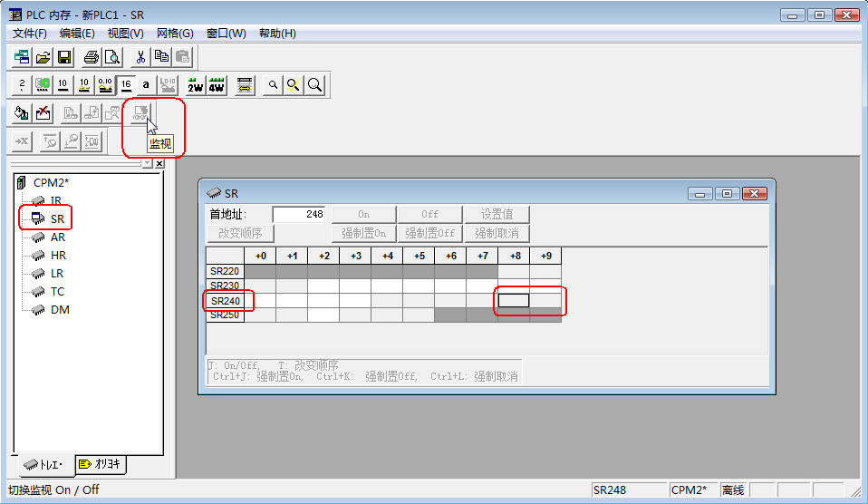Viewport: 868px width, 504px height.
Task: Click the Copy toolbar icon
Action: pyautogui.click(x=161, y=57)
